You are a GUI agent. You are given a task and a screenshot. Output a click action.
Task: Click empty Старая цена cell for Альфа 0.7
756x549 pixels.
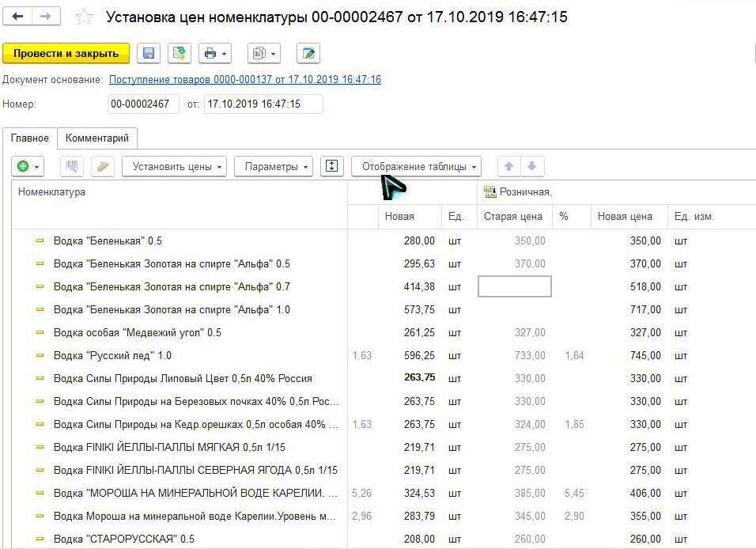point(515,286)
